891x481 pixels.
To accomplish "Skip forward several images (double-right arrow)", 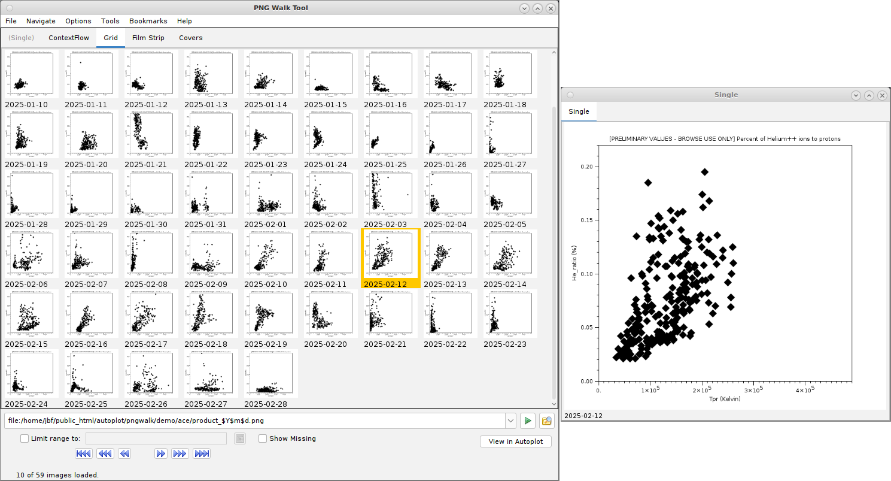I will [x=180, y=454].
